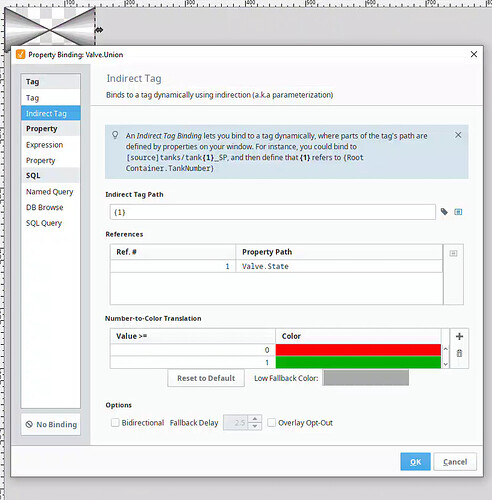This screenshot has height=500, width=492.
Task: Decrease Fallback Delay with the down arrow
Action: [x=255, y=426]
